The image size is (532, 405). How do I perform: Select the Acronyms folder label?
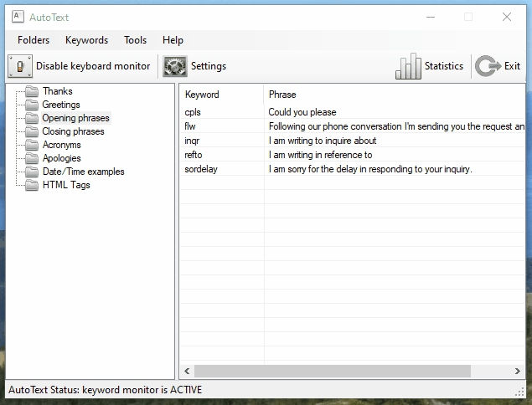click(x=61, y=145)
